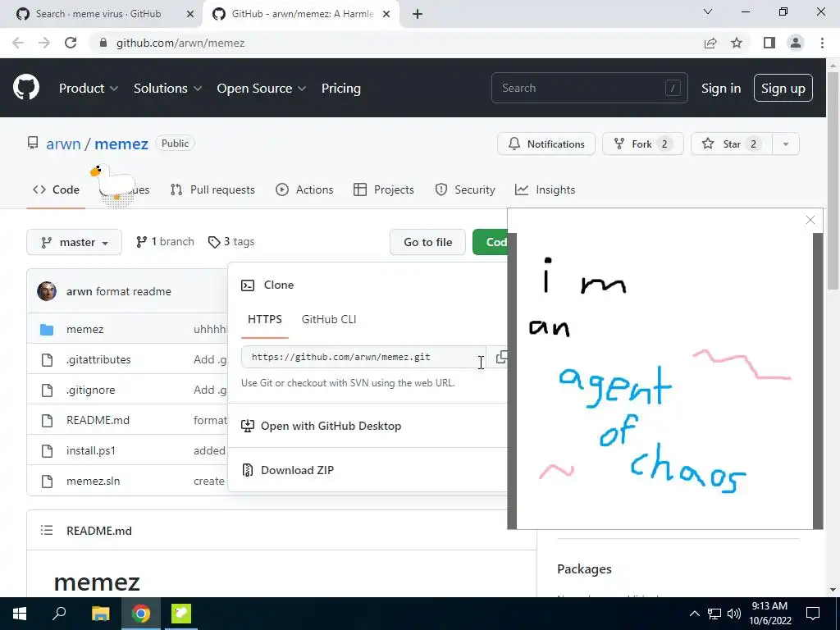This screenshot has height=630, width=840.
Task: Click the network icon in system tray
Action: (x=714, y=614)
